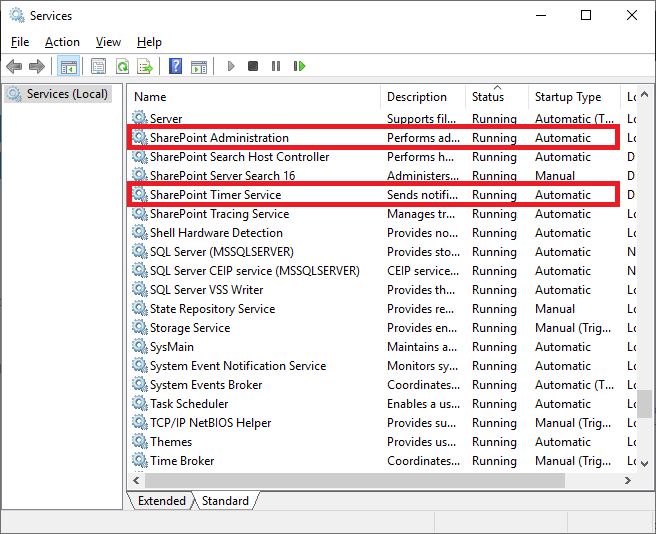Click 'Monitors sy...' description cell
This screenshot has width=656, height=534.
pos(422,365)
